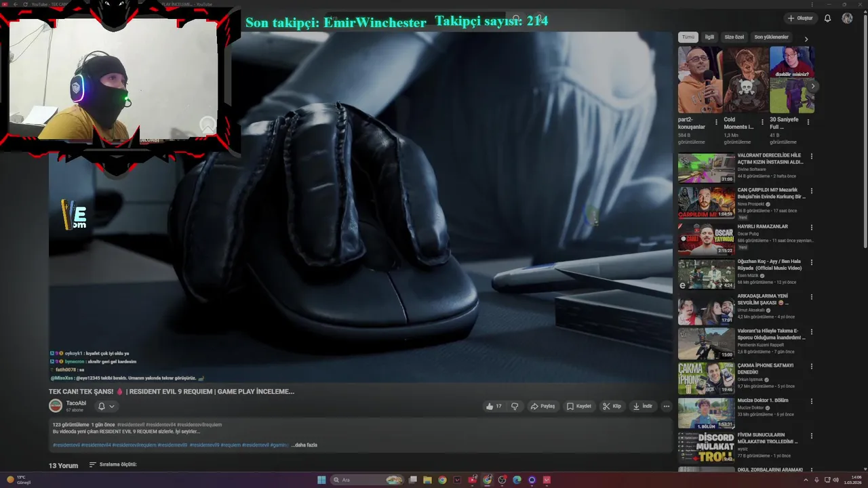Image resolution: width=868 pixels, height=488 pixels.
Task: Click taskbar Ara search box
Action: coord(369,480)
